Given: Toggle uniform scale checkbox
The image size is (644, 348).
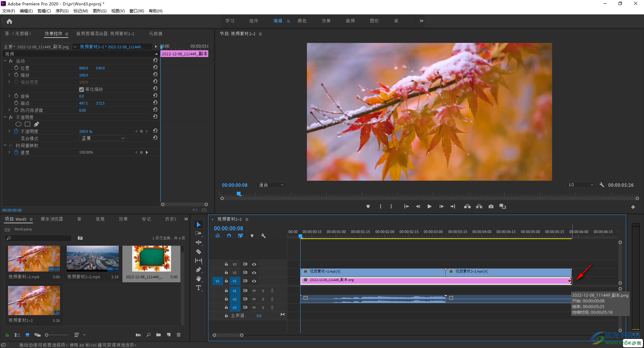Looking at the screenshot, I should coord(81,90).
